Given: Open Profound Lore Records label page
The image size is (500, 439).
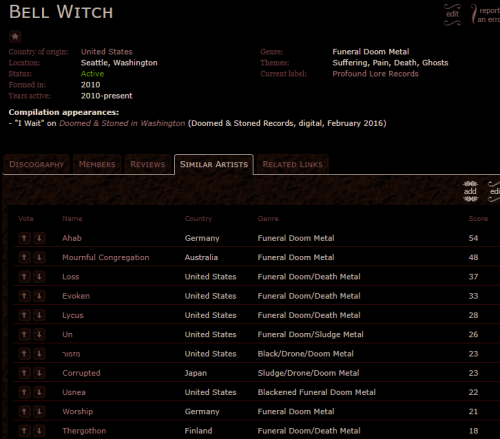Looking at the screenshot, I should click(x=375, y=74).
